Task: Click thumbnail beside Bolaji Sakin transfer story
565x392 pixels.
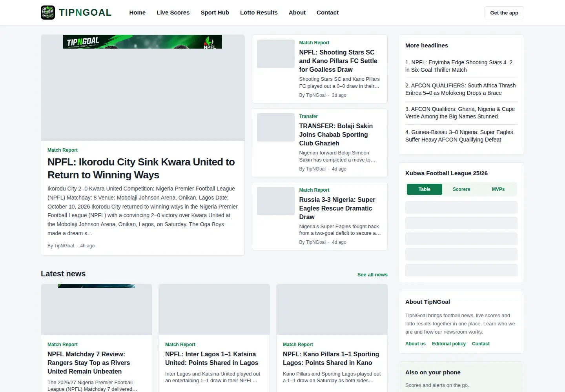Action: (276, 127)
